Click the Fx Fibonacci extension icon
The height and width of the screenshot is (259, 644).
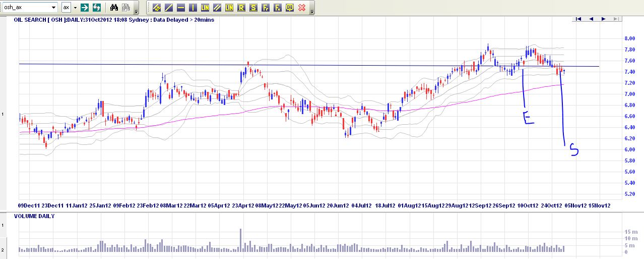(x=278, y=8)
